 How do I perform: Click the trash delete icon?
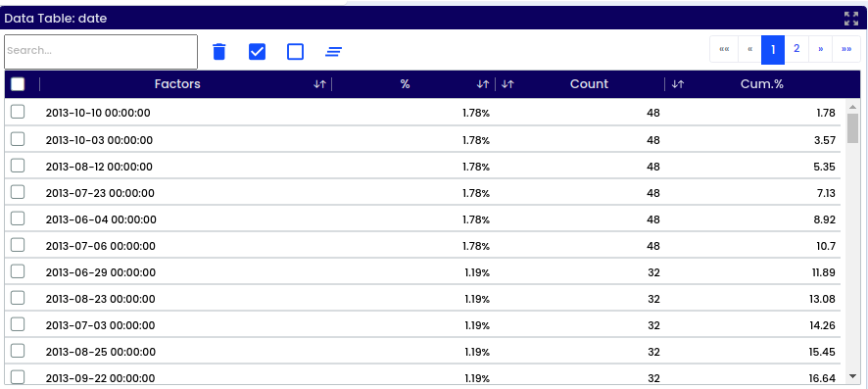tap(219, 52)
